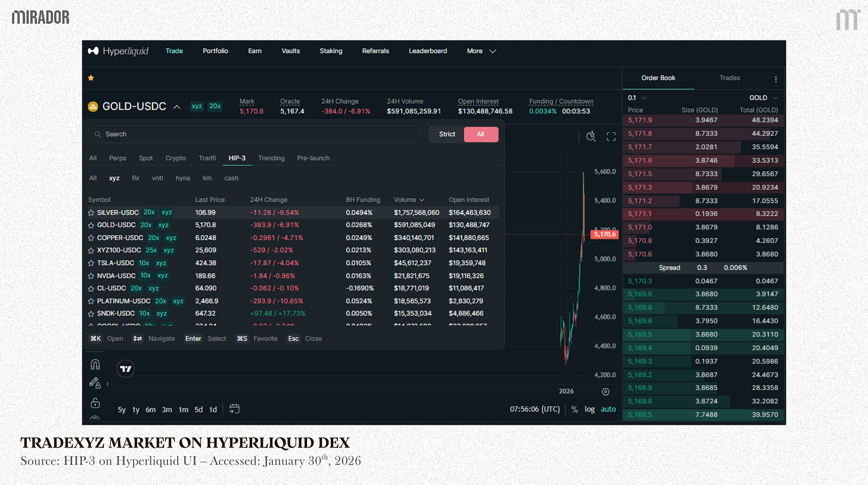Favorite COPPER-USDC row star
Screen dimensions: 868x485
(x=91, y=237)
